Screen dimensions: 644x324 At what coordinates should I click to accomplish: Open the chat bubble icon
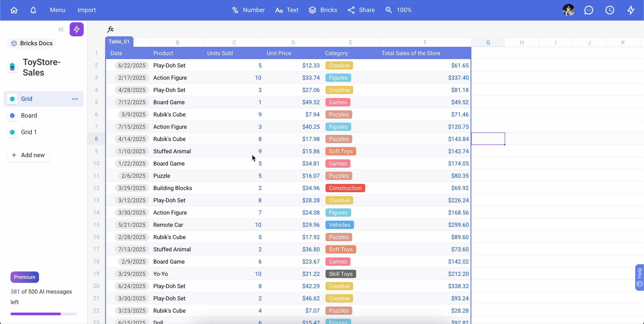pyautogui.click(x=589, y=10)
